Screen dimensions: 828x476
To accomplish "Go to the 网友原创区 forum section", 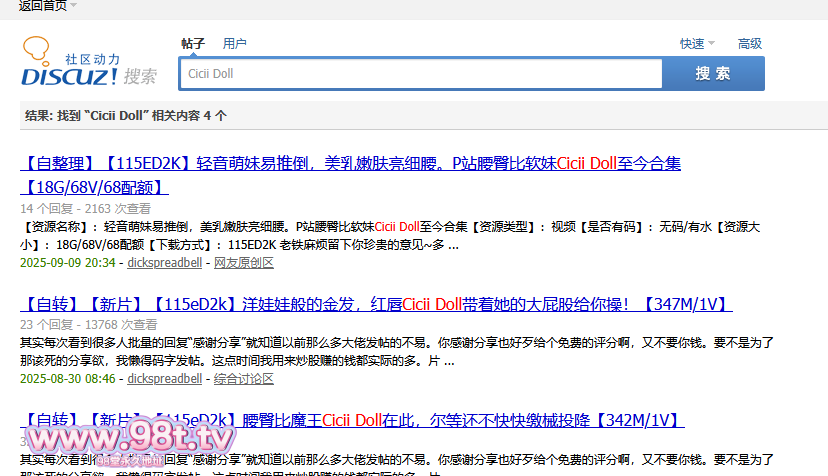I will tap(243, 263).
